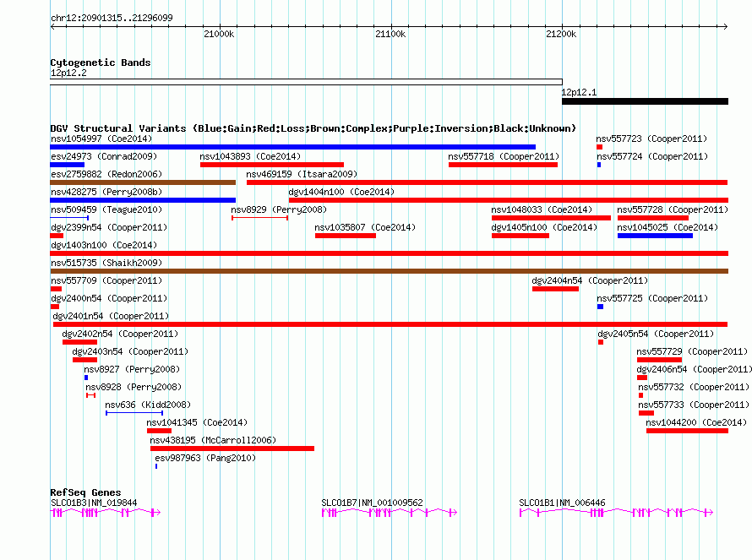The image size is (752, 560).
Task: Select the 12p12.1 black cytogenetic band
Action: [x=645, y=101]
